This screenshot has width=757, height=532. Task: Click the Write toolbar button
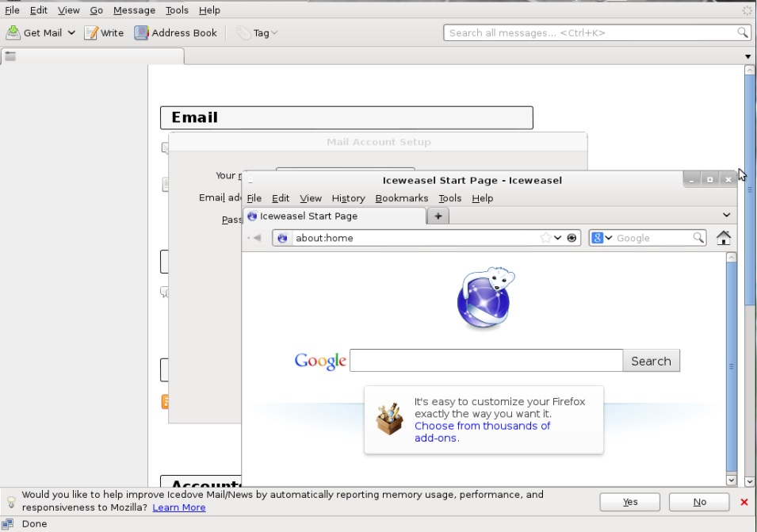(x=104, y=33)
